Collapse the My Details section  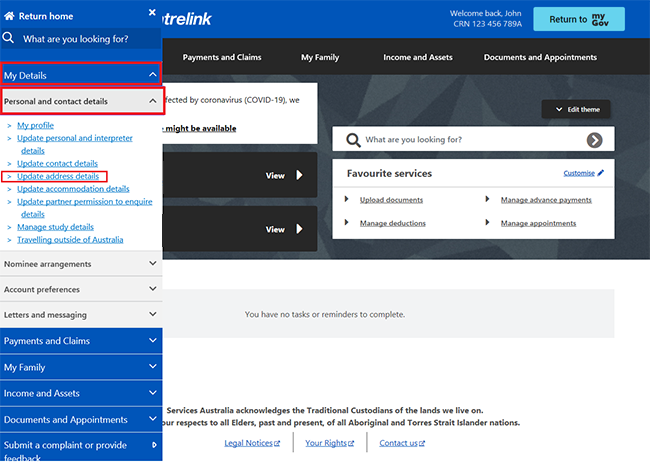(81, 75)
